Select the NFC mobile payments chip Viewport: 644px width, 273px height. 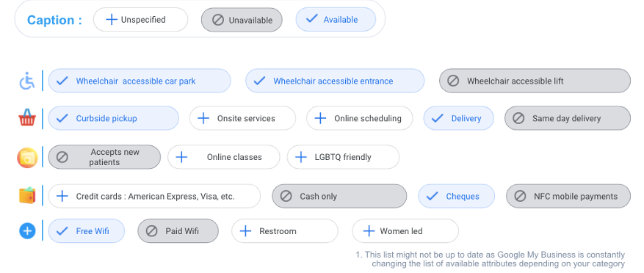[568, 196]
